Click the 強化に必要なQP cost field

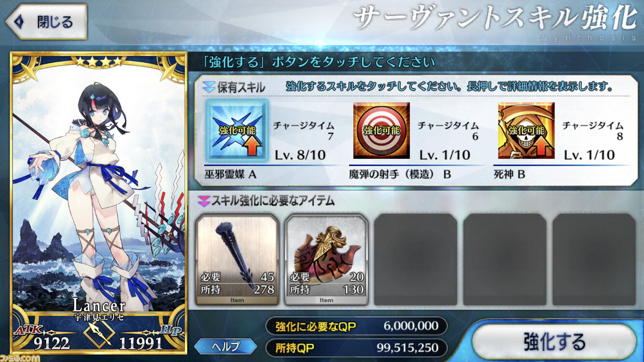pos(356,326)
